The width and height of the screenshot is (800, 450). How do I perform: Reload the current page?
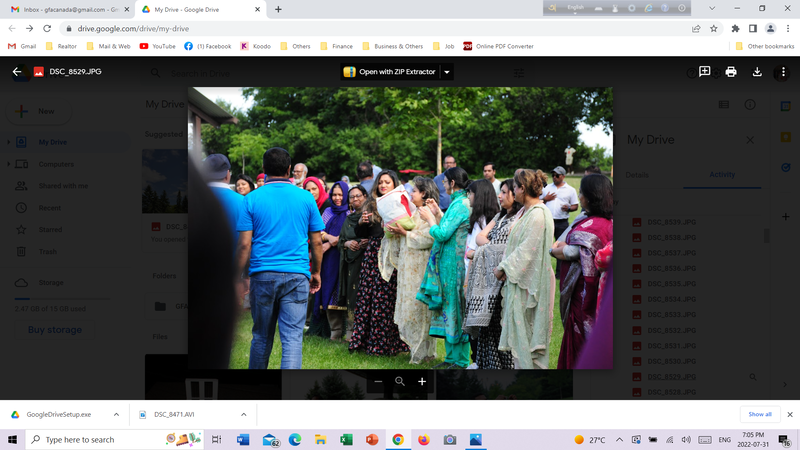click(x=47, y=29)
